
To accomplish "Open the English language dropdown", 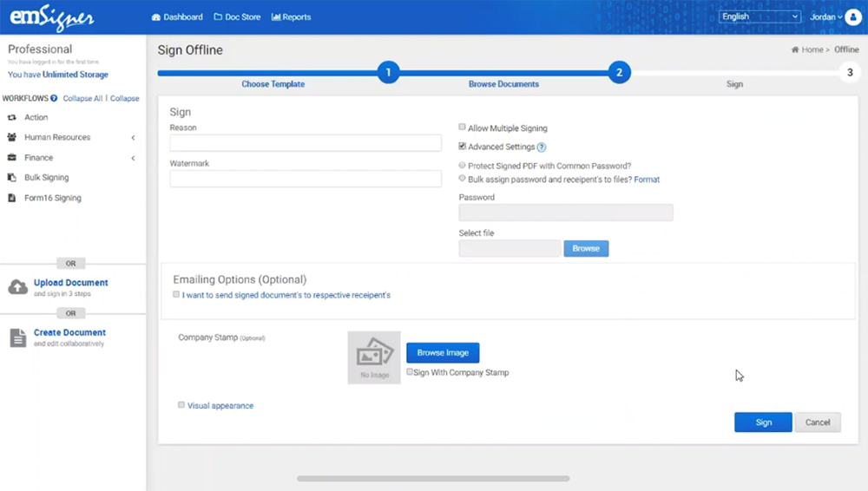I will click(x=759, y=16).
